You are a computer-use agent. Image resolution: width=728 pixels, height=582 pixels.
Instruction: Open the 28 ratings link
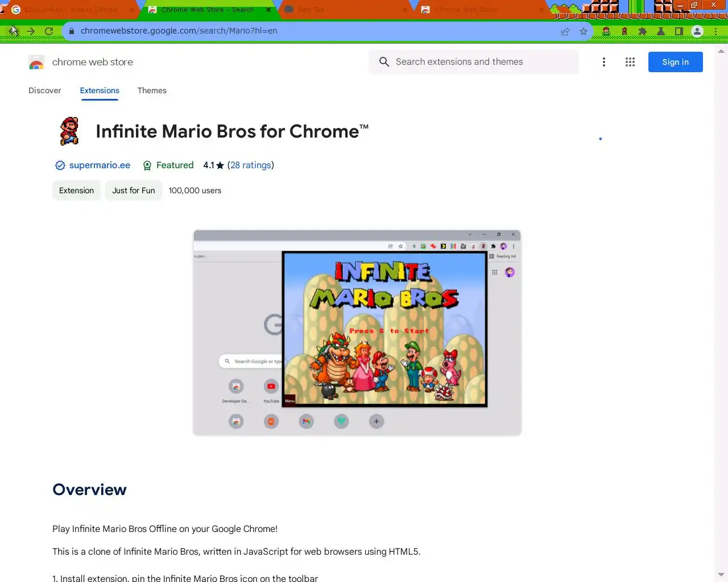[x=251, y=165]
